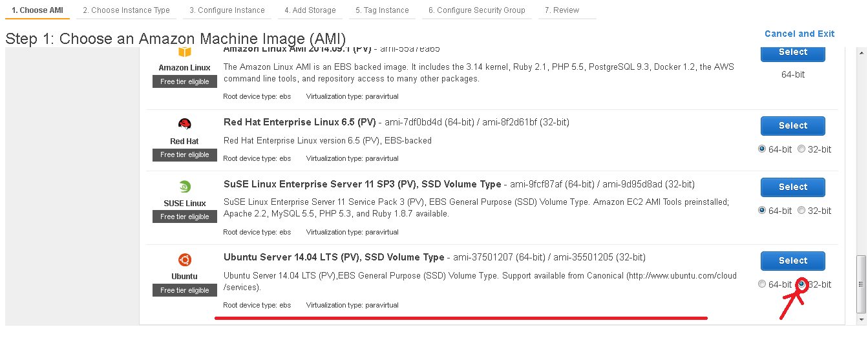Screen dimensions: 868x358
Task: Click Ubuntu 'Support available from Canonical' description
Action: 480,281
